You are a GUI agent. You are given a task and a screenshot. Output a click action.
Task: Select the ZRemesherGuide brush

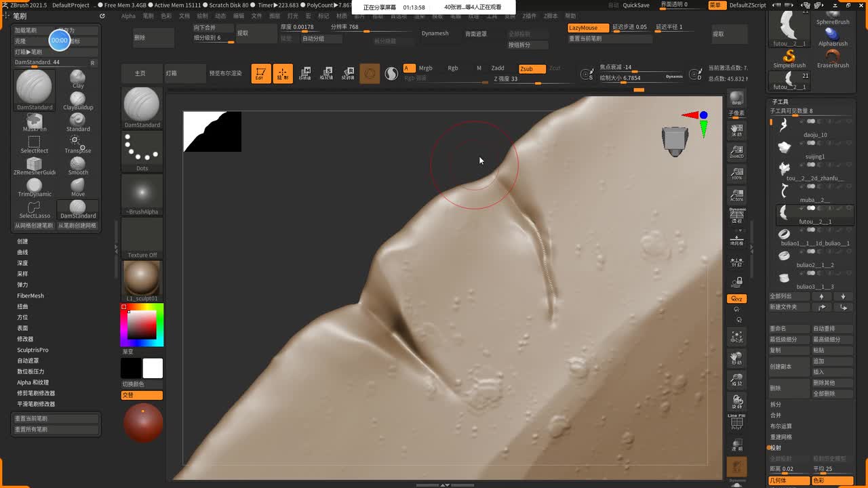[x=35, y=165]
